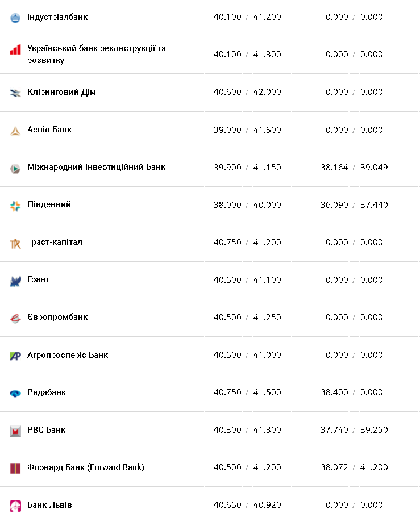Open Форвард Банк (Forward Bank) link
Image resolution: width=420 pixels, height=522 pixels.
coord(86,467)
